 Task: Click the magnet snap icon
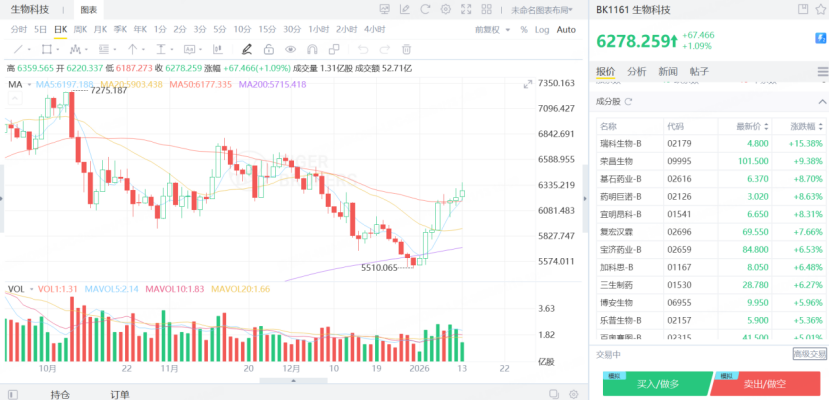pyautogui.click(x=312, y=50)
